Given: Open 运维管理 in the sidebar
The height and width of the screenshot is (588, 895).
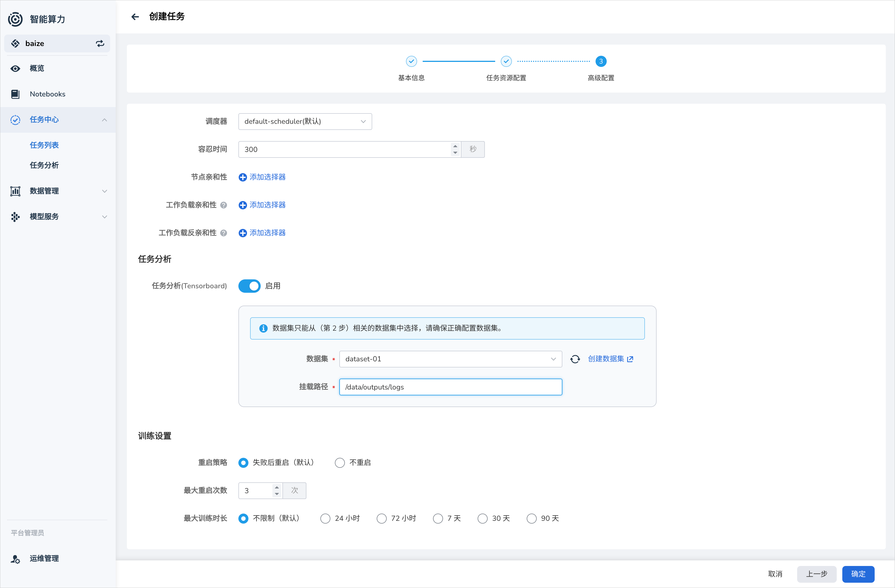Looking at the screenshot, I should click(x=58, y=559).
